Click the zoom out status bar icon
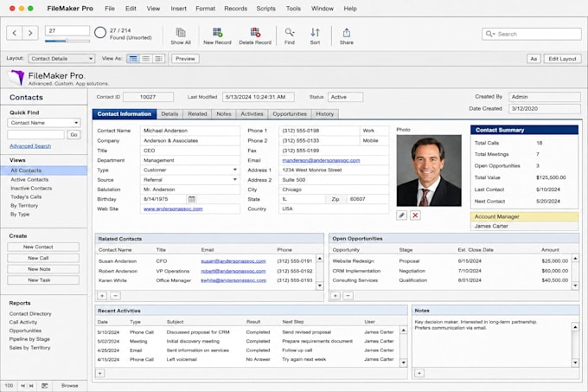This screenshot has width=588, height=392. pyautogui.click(x=22, y=386)
